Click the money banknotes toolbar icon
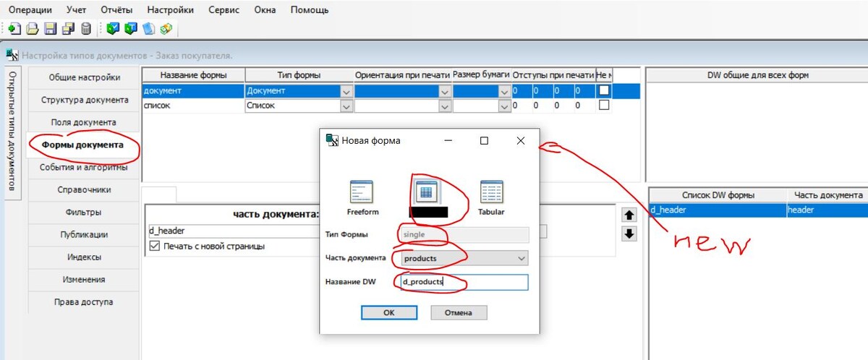The image size is (868, 360). (166, 29)
